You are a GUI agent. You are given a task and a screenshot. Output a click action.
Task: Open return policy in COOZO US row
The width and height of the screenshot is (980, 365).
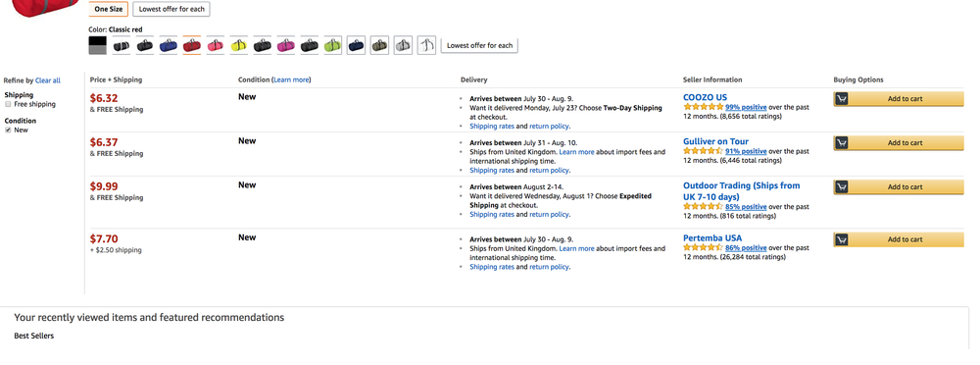[x=549, y=127]
